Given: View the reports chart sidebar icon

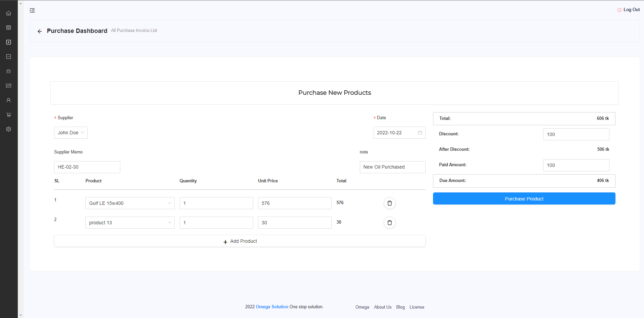Looking at the screenshot, I should [8, 86].
